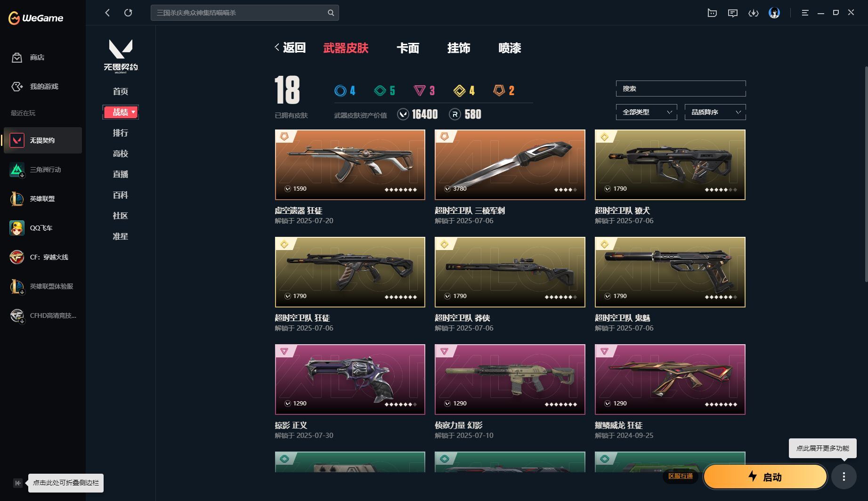The height and width of the screenshot is (501, 868).
Task: Open the 商店 store icon
Action: coord(17,57)
